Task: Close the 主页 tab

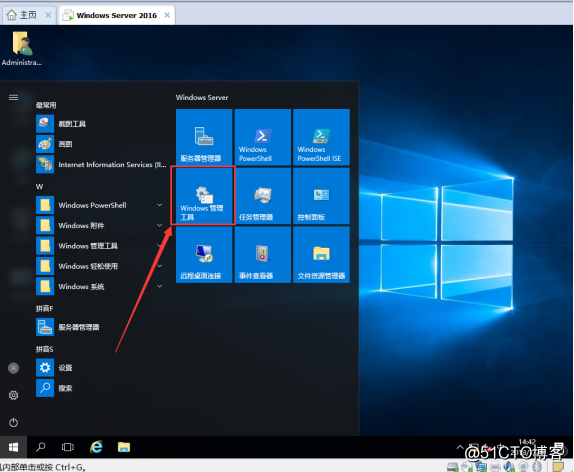Action: pos(48,15)
